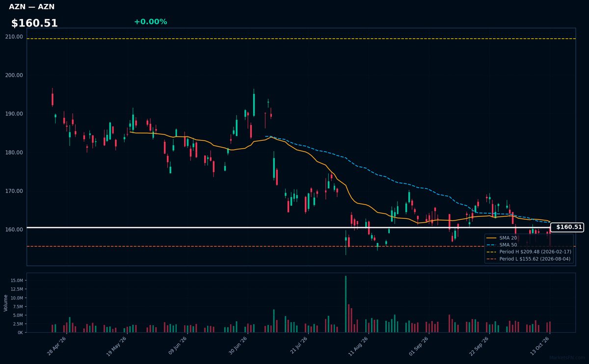Select the "09 Jun '26" date label
589x364 pixels.
coord(178,346)
